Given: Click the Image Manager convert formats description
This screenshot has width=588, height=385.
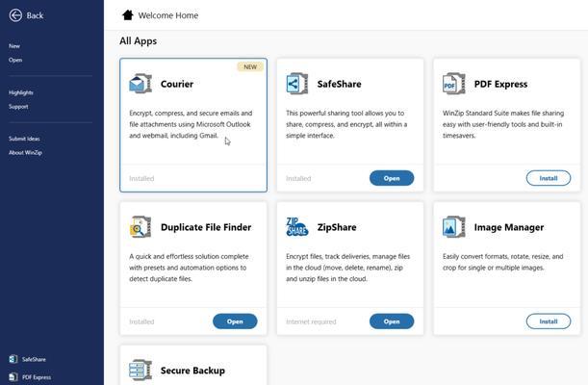Looking at the screenshot, I should point(503,262).
